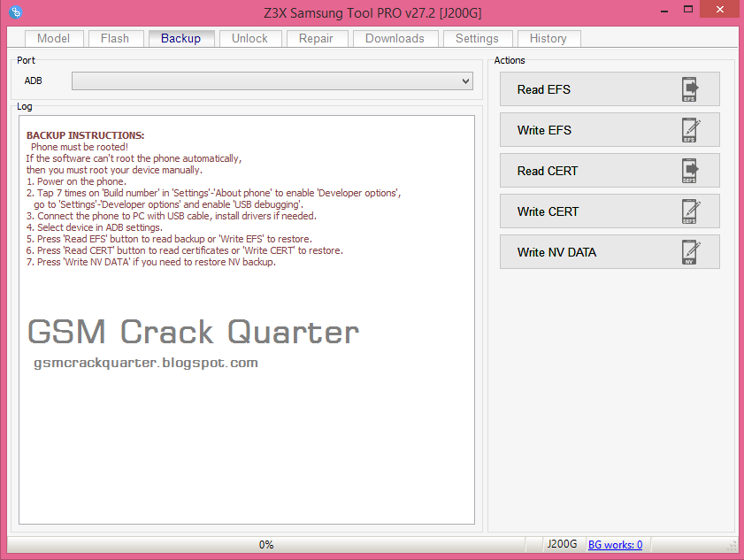Open the Flash tab
The image size is (744, 560).
pos(115,38)
